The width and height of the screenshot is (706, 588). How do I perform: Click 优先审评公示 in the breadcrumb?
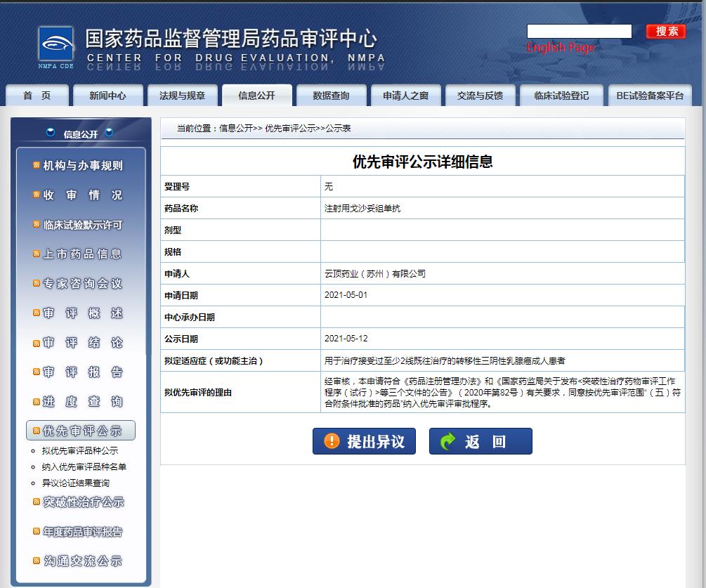pos(289,129)
